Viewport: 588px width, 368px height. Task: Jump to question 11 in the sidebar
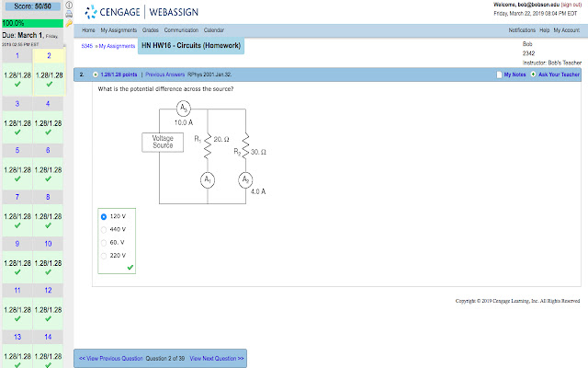coord(17,291)
